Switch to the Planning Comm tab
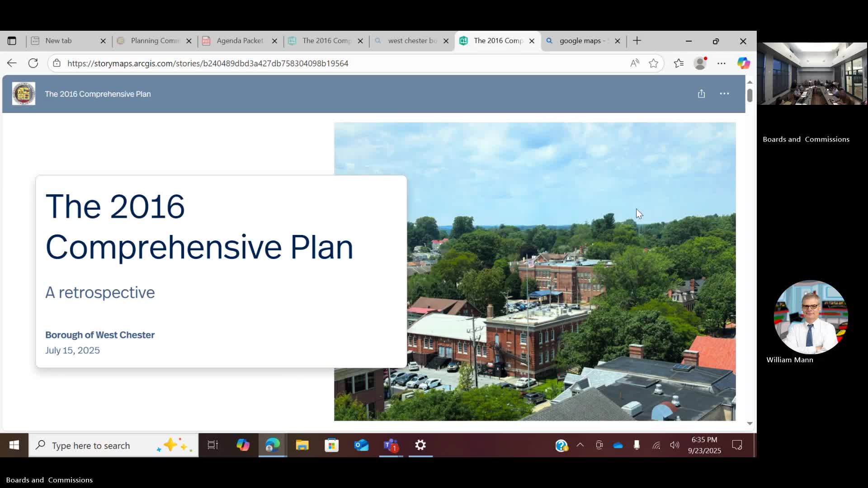Screen dimensions: 868x488 (155, 41)
